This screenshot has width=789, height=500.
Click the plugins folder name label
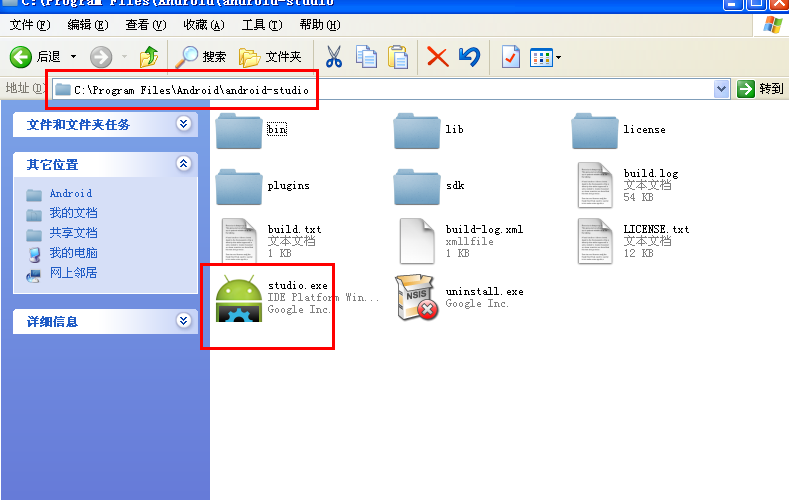[x=288, y=186]
